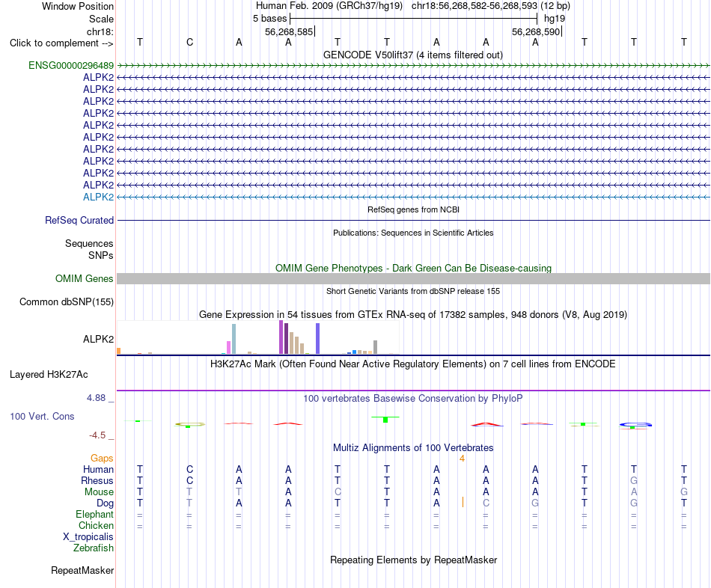Open 'Gene Expression in 54 tissues from GTEx' title
This screenshot has height=588, width=711.
[413, 315]
